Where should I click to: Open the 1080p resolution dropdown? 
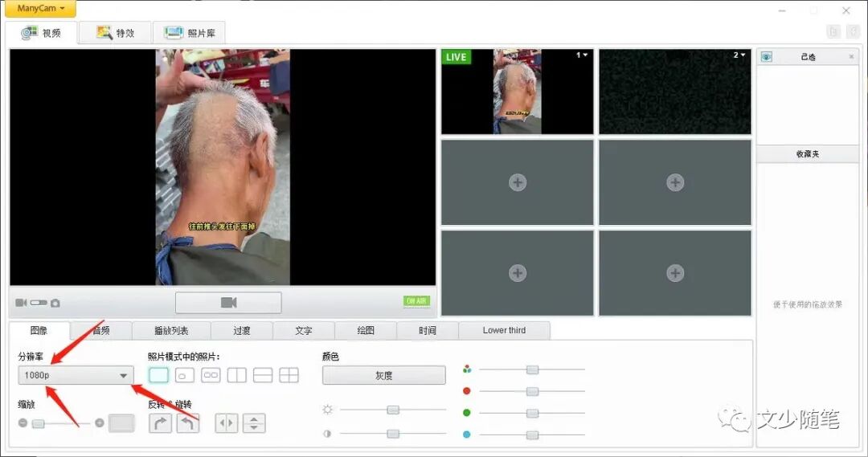click(76, 375)
